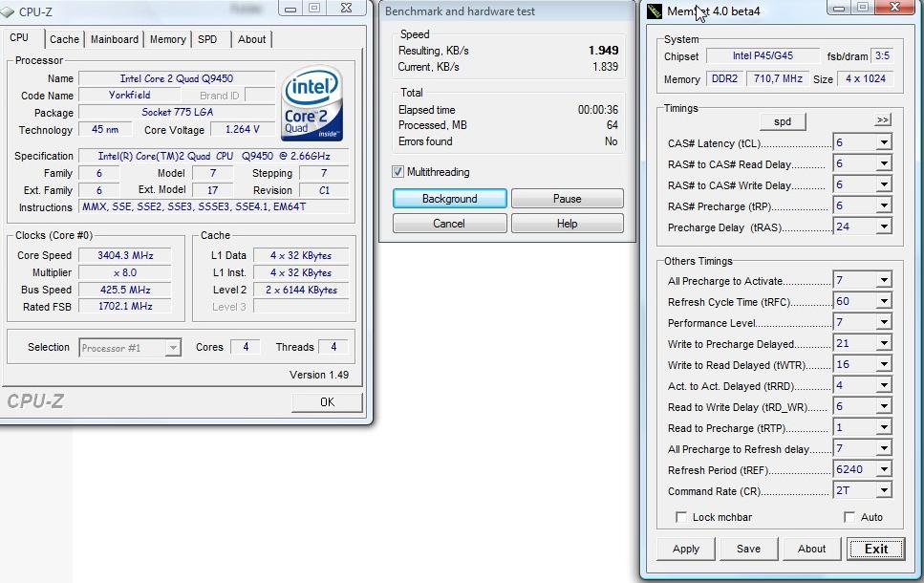The width and height of the screenshot is (924, 583).
Task: Open the Refresh Period (tREF) dropdown
Action: 884,470
